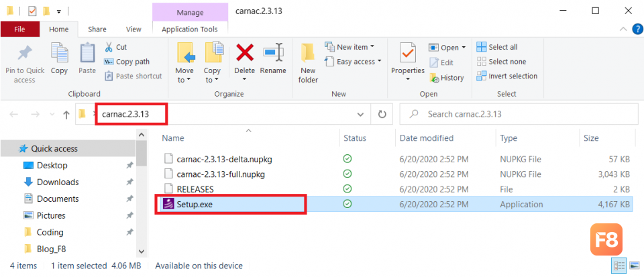Viewport: 644px width, 277px height.
Task: Open the Easy access dropdown
Action: (353, 62)
